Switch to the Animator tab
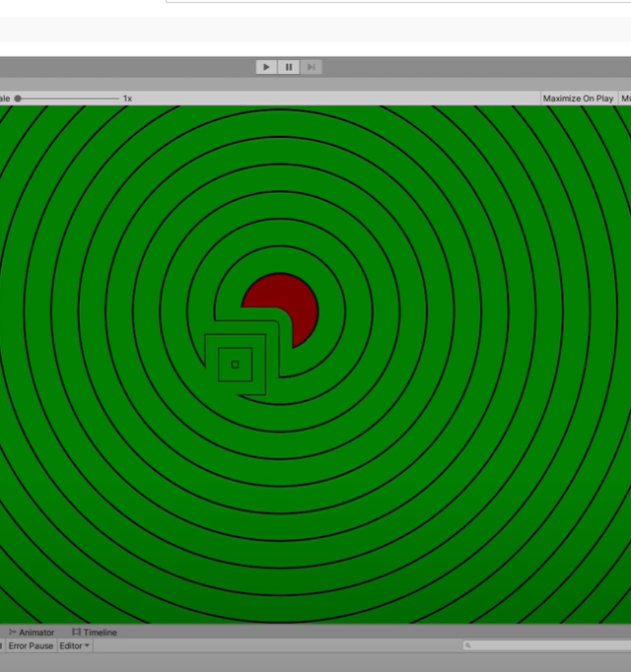This screenshot has width=631, height=672. pyautogui.click(x=32, y=633)
